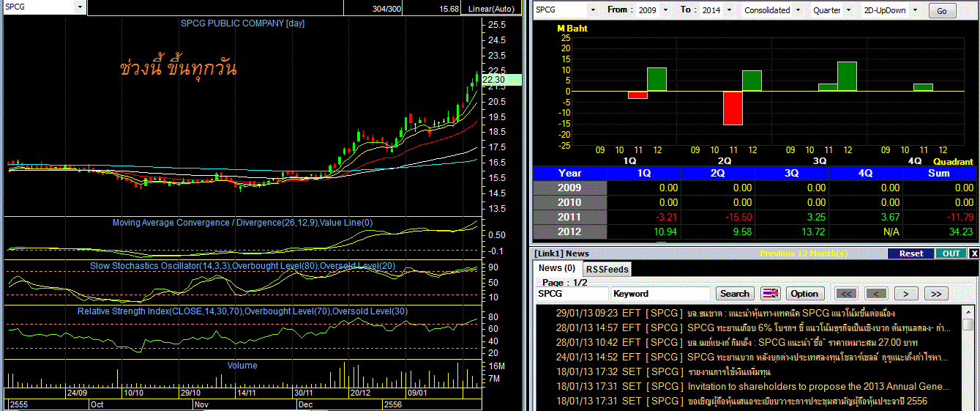Click the Linear(Auto) scale setting
Viewport: 980px width, 411px height.
tap(492, 9)
